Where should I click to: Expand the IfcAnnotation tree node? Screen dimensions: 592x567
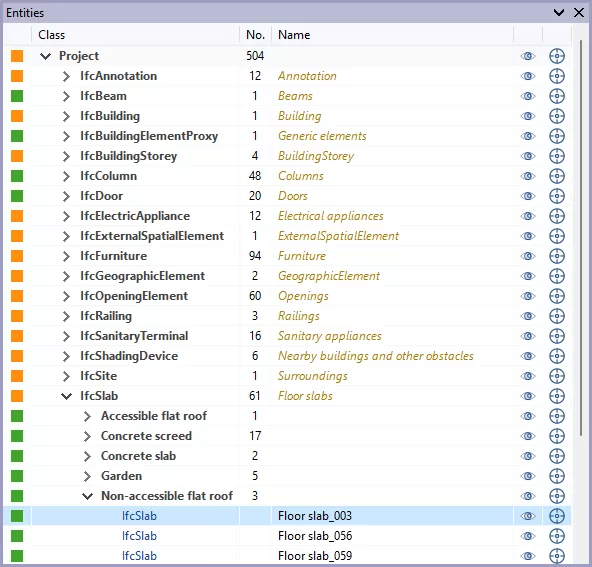(66, 76)
